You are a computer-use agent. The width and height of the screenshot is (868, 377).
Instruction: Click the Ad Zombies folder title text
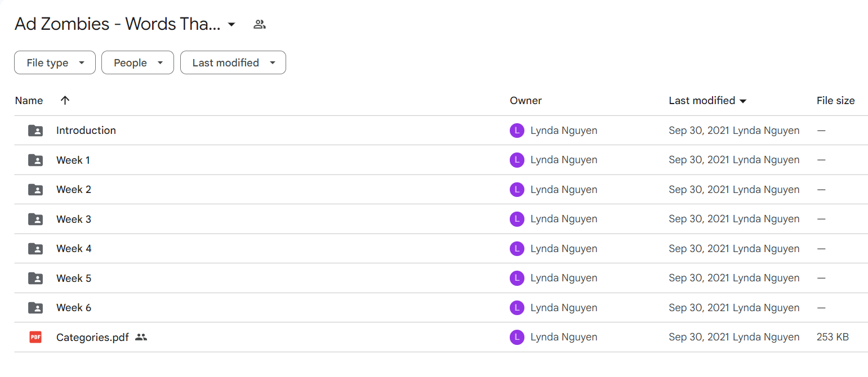[118, 24]
